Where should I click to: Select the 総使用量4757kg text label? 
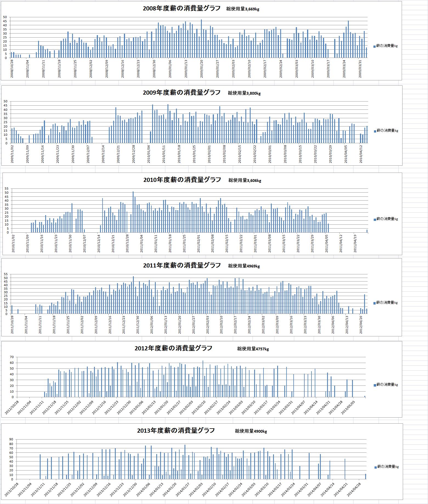click(253, 349)
